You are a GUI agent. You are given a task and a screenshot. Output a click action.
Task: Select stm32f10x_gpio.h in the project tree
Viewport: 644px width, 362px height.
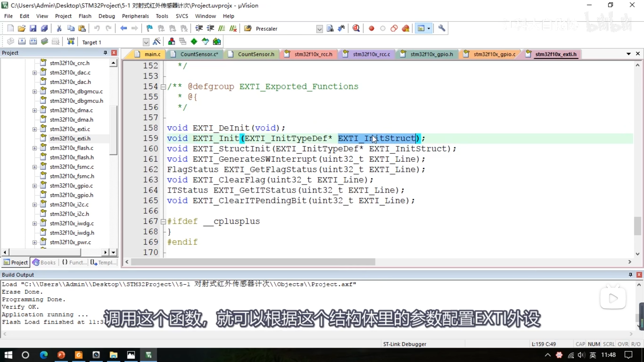tap(71, 195)
